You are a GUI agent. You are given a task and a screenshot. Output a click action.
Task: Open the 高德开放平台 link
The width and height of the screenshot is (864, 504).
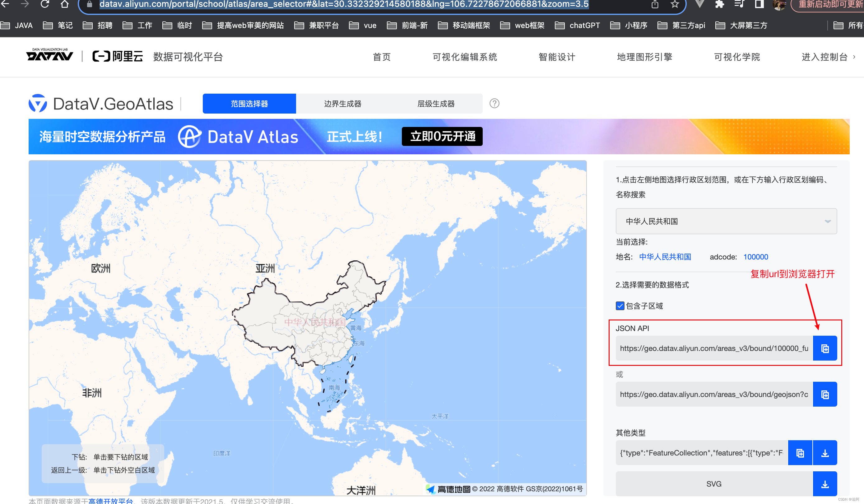pos(110,501)
